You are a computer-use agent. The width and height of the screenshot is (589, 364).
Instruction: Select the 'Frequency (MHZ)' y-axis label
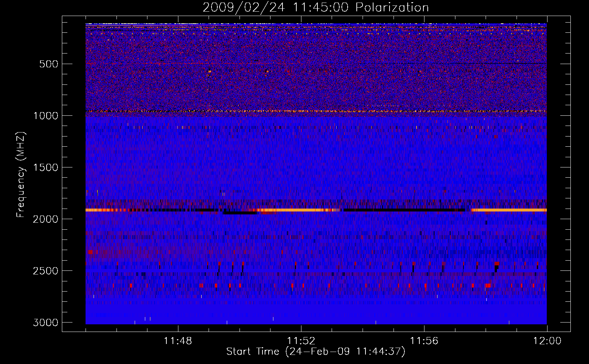point(21,174)
